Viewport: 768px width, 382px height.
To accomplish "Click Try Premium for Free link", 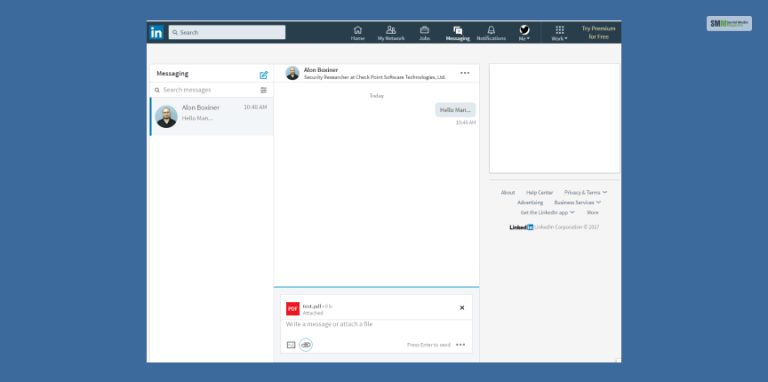I will [x=598, y=32].
